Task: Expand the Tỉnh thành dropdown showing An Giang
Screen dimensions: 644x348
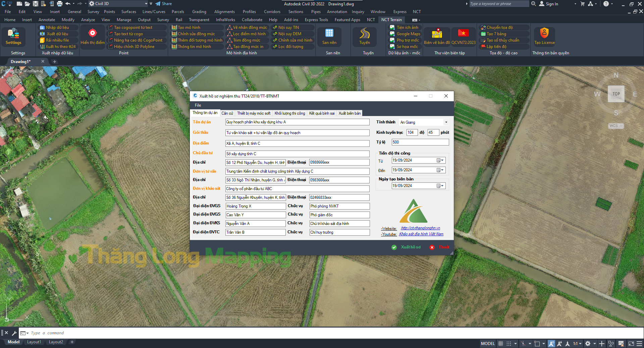Action: [x=446, y=122]
